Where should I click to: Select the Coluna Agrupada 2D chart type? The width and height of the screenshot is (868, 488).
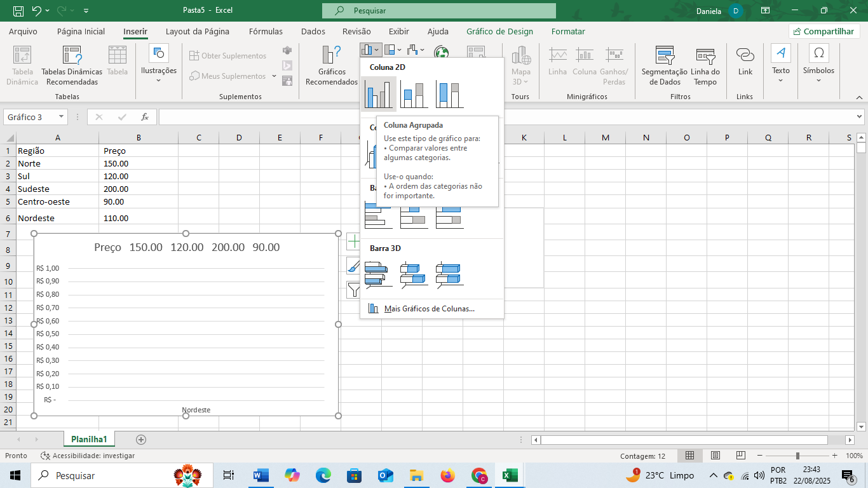pos(379,95)
